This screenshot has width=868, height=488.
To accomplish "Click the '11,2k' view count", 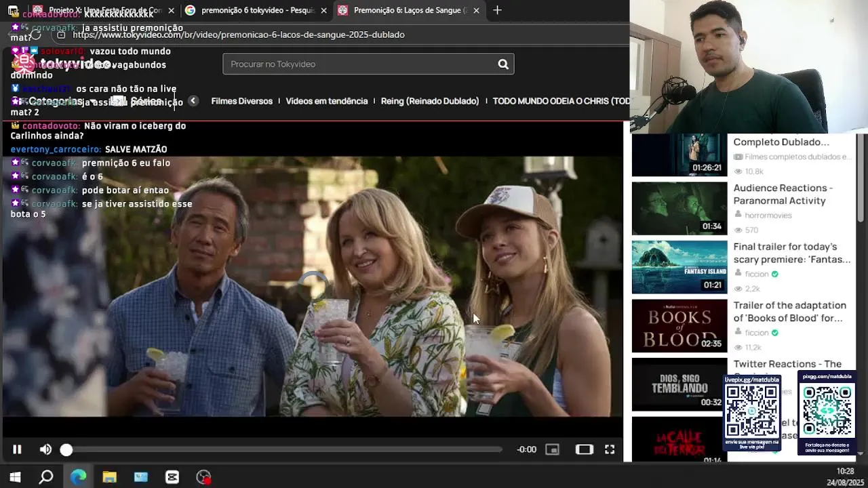I will pyautogui.click(x=753, y=347).
